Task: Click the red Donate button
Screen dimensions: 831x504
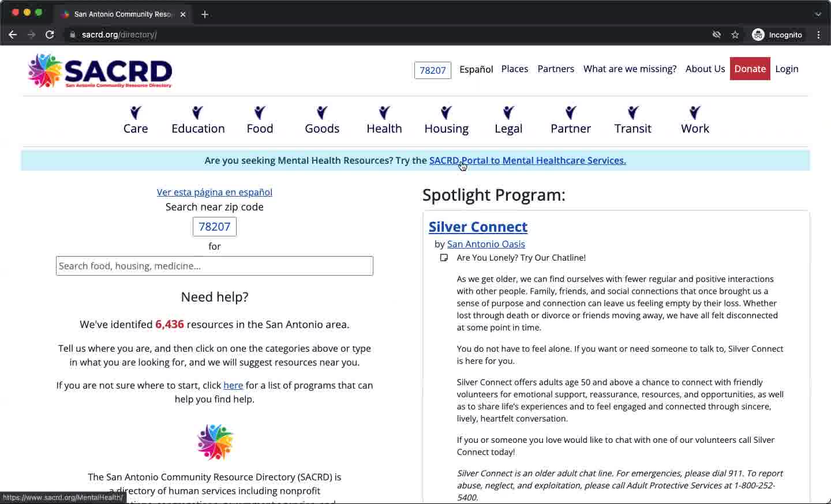Action: point(750,69)
